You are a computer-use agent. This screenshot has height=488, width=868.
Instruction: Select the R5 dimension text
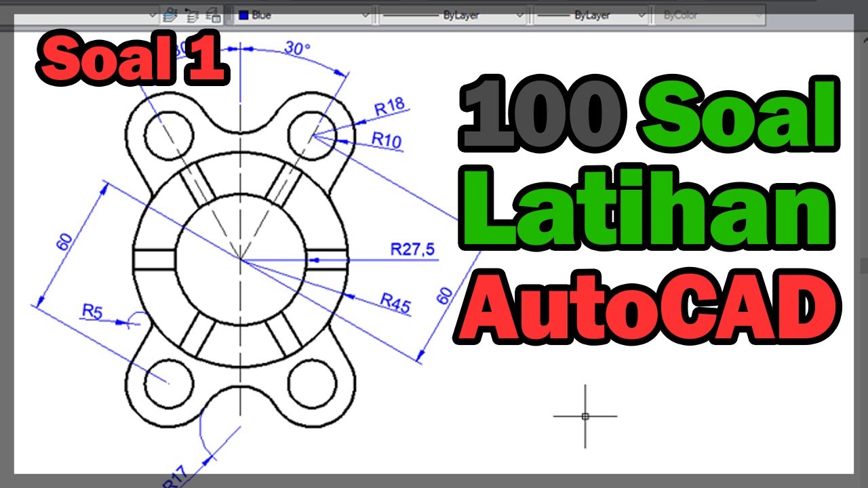[92, 311]
